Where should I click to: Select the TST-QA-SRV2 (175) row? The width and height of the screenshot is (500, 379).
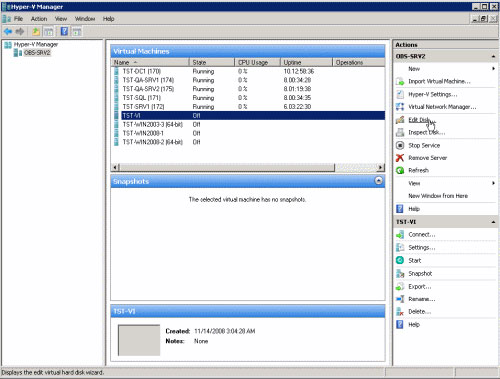(x=248, y=89)
